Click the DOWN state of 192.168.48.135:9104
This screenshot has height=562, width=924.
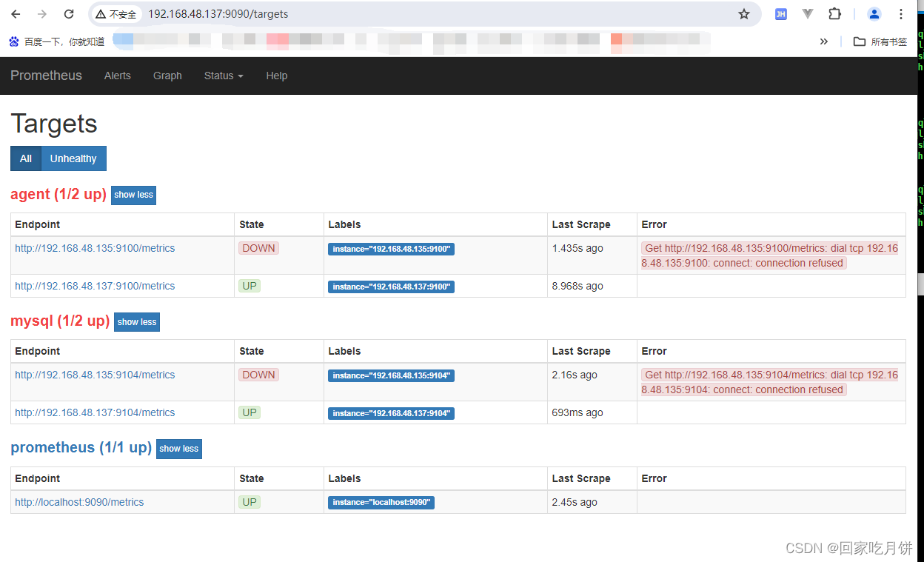[258, 375]
